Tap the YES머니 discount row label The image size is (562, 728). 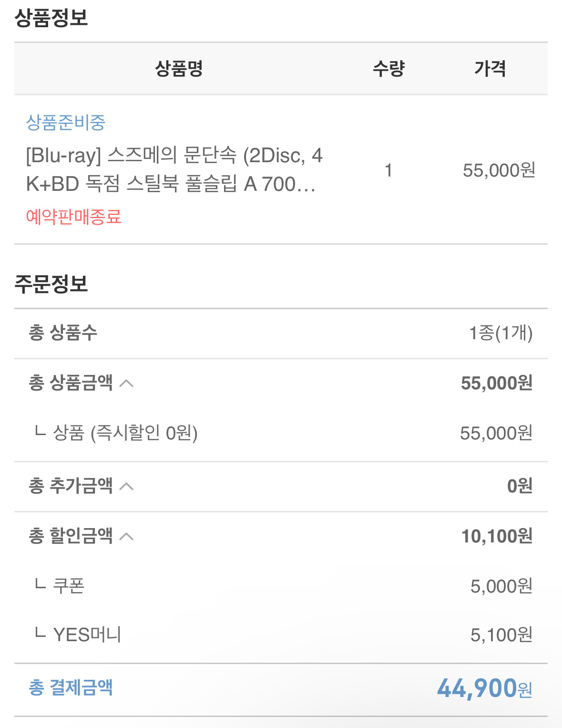coord(87,635)
